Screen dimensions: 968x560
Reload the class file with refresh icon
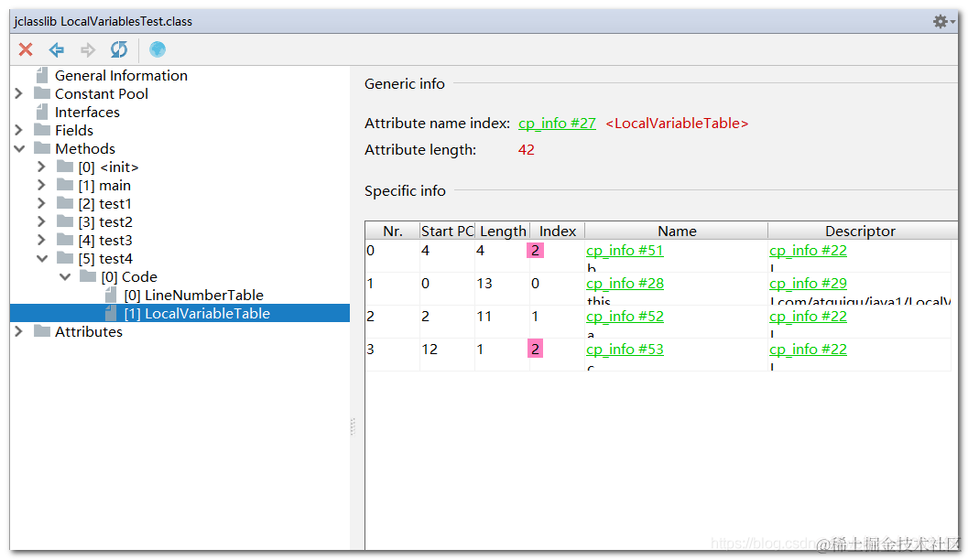coord(118,49)
